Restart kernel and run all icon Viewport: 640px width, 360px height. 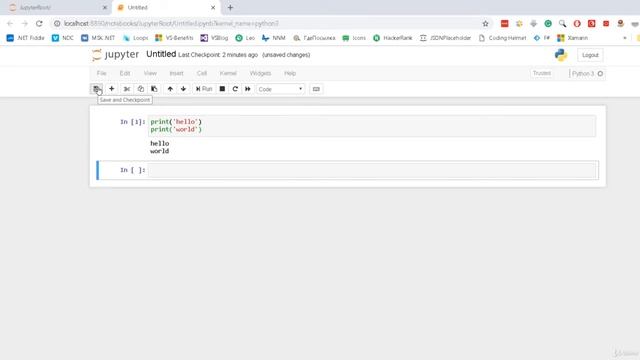248,89
